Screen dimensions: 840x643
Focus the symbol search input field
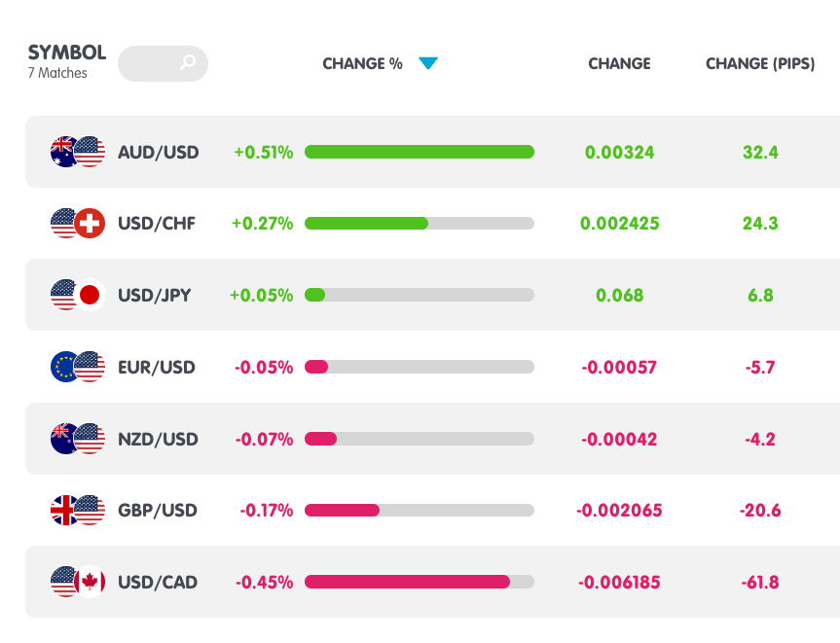[151, 64]
